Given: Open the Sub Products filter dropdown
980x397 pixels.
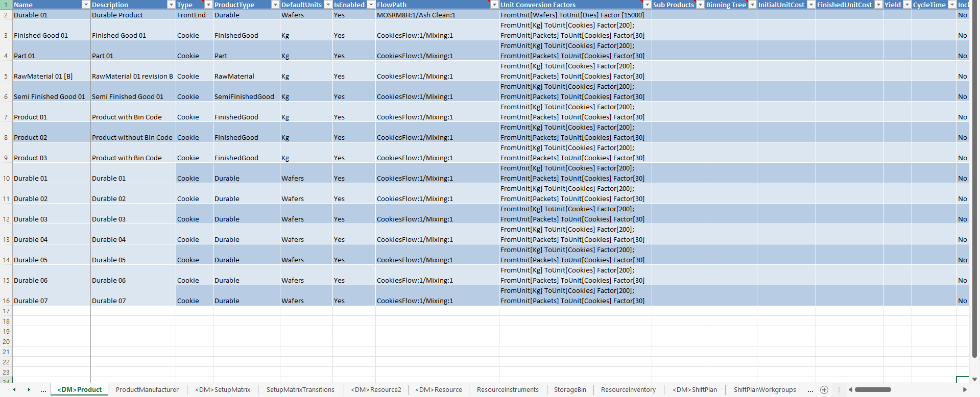Looking at the screenshot, I should [700, 5].
